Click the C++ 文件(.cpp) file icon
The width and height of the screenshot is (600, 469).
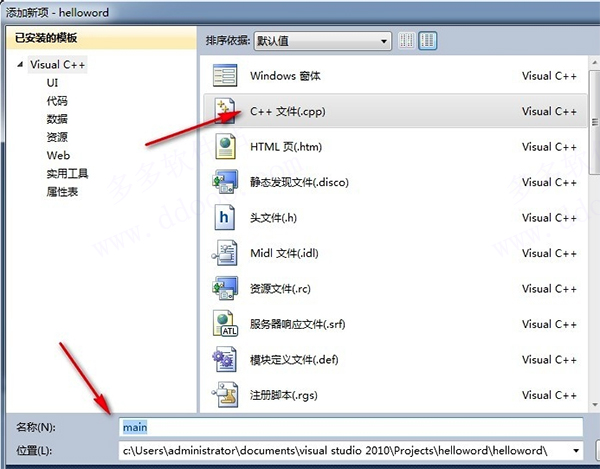(225, 111)
